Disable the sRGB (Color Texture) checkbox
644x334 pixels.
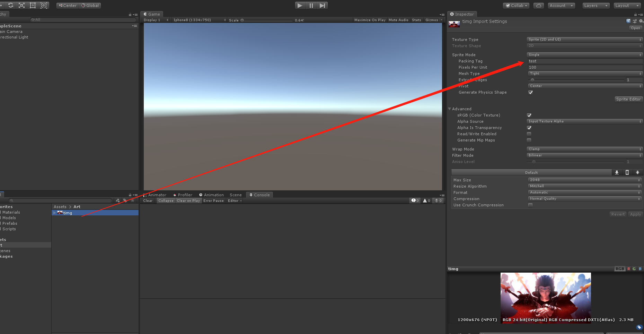coord(529,115)
